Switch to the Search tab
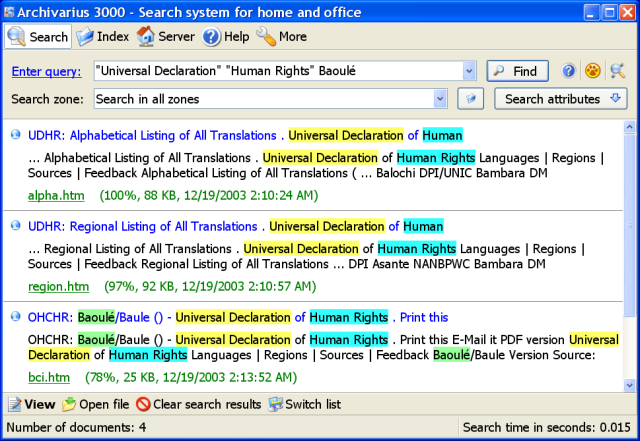The image size is (640, 441). pyautogui.click(x=38, y=36)
